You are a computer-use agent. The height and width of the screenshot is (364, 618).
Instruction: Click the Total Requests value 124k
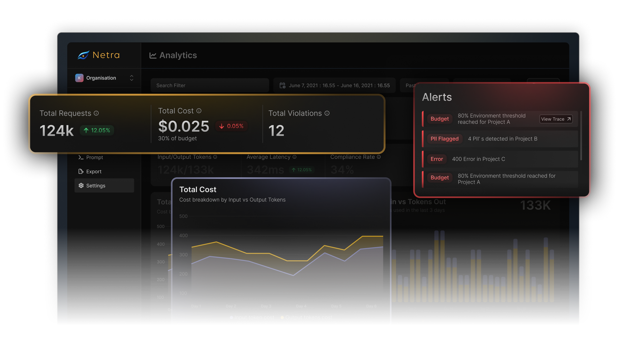pyautogui.click(x=56, y=130)
